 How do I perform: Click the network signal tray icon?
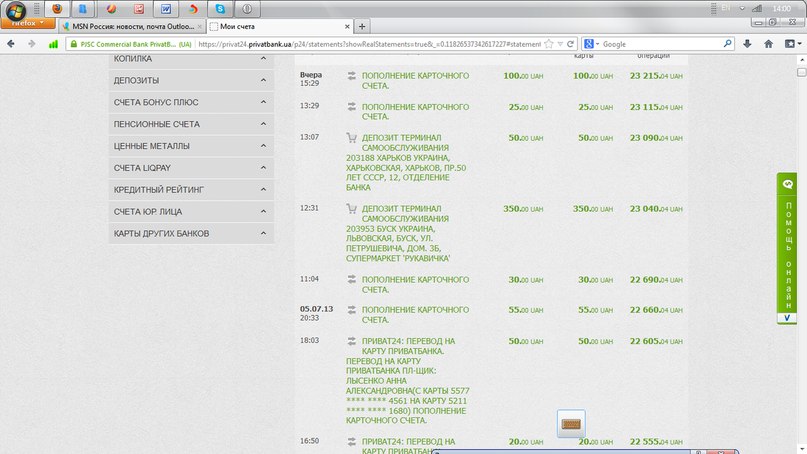point(757,8)
